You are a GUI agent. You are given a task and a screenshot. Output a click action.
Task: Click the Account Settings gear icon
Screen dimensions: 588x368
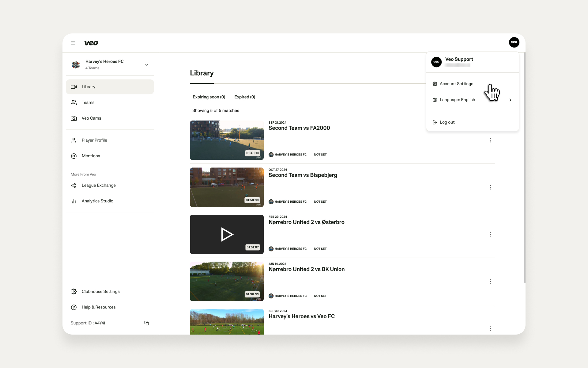point(435,84)
